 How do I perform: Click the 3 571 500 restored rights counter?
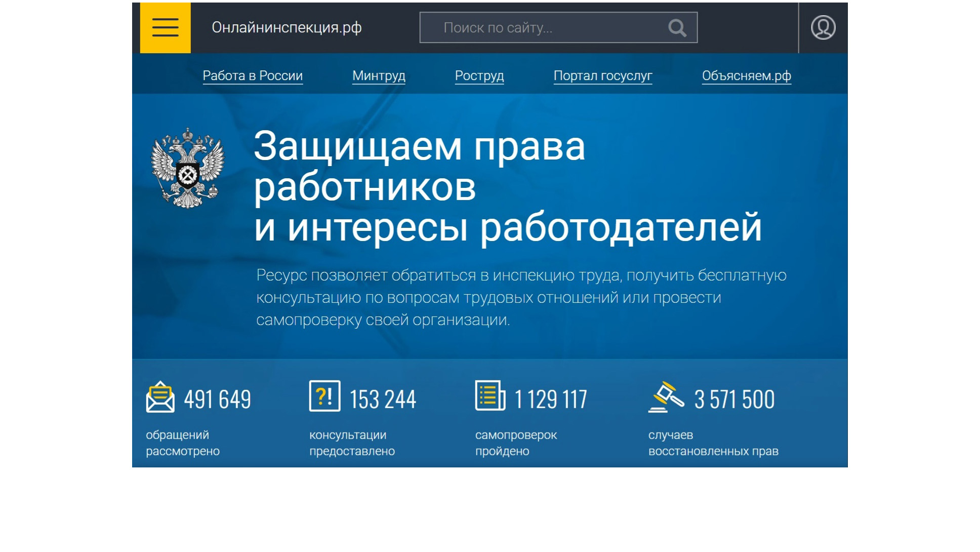(734, 400)
